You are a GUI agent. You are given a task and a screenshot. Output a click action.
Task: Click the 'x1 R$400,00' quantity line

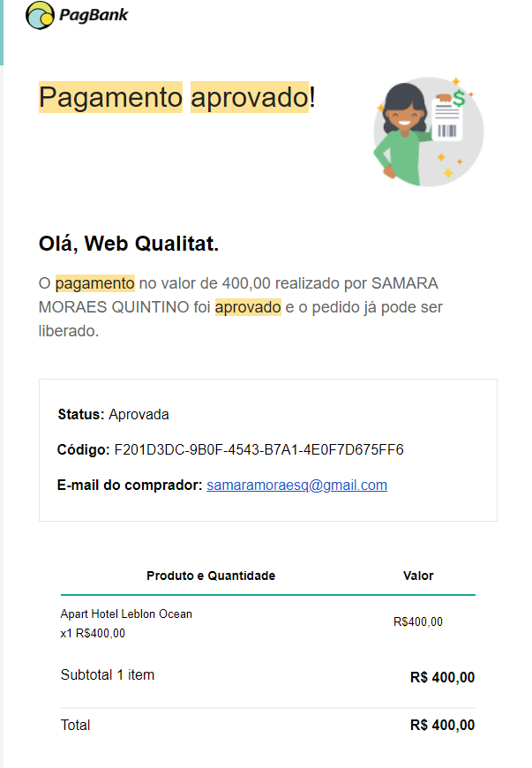[x=93, y=633]
